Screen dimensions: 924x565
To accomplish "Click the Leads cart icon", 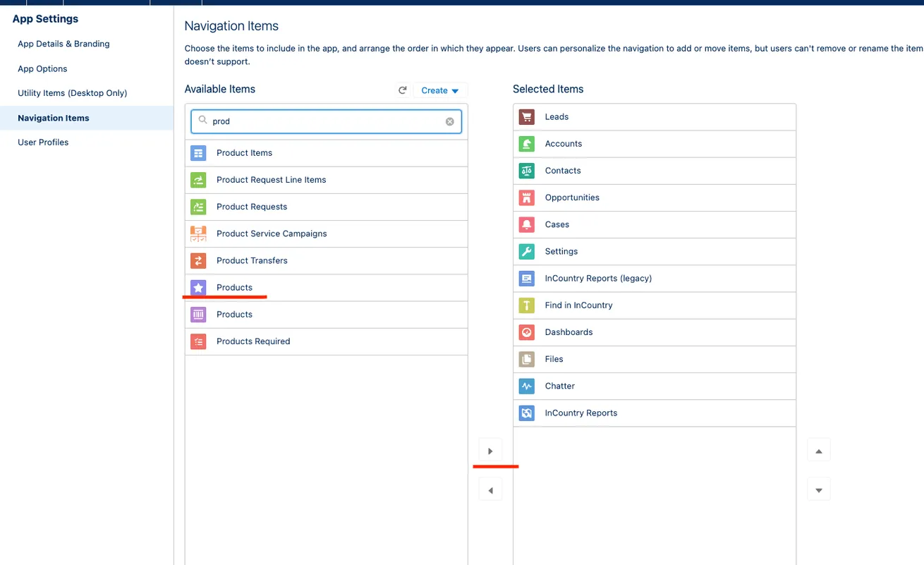I will pos(527,117).
